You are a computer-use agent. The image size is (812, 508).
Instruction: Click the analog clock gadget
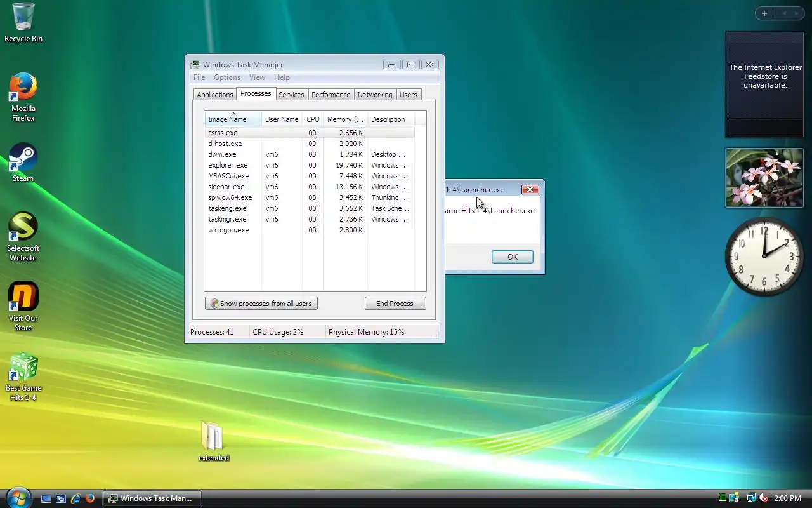pyautogui.click(x=764, y=256)
